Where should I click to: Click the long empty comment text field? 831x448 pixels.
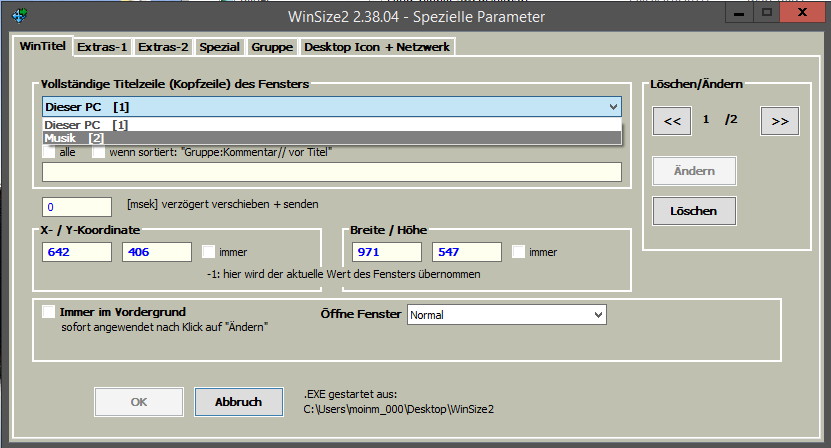coord(332,172)
